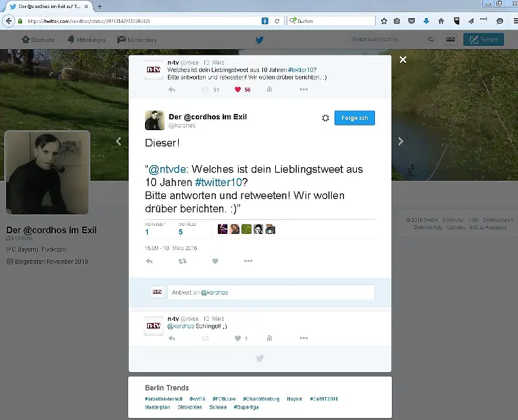Click the Pocket icon in browser toolbar
The width and height of the screenshot is (518, 420).
point(411,21)
